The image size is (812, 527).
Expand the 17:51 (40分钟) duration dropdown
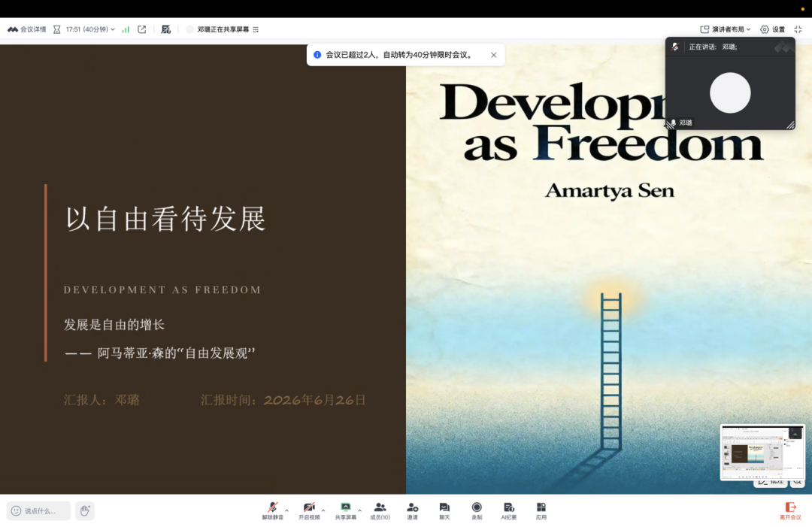click(90, 29)
